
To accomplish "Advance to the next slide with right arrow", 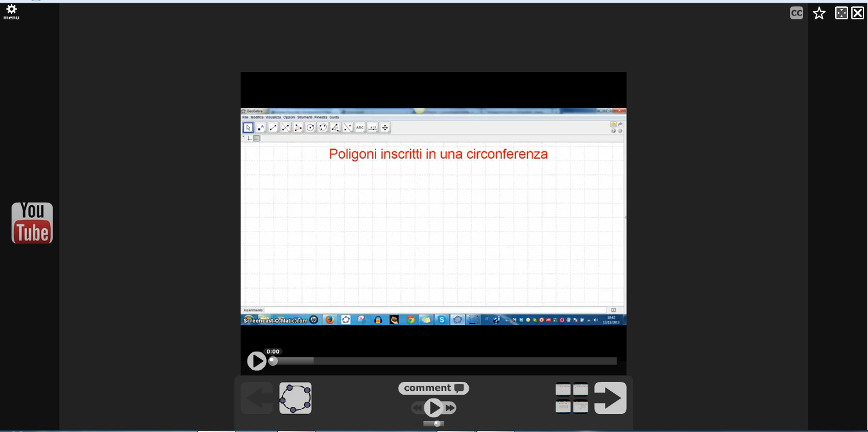I will (610, 398).
